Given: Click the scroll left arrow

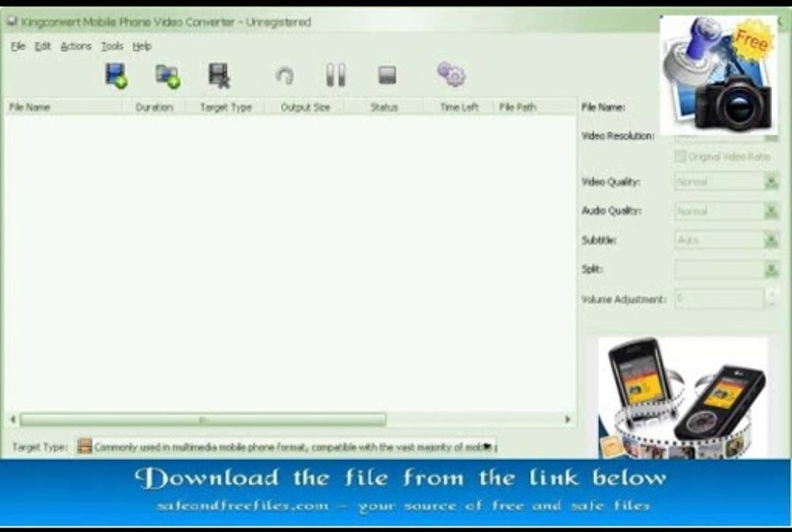Looking at the screenshot, I should coord(13,420).
